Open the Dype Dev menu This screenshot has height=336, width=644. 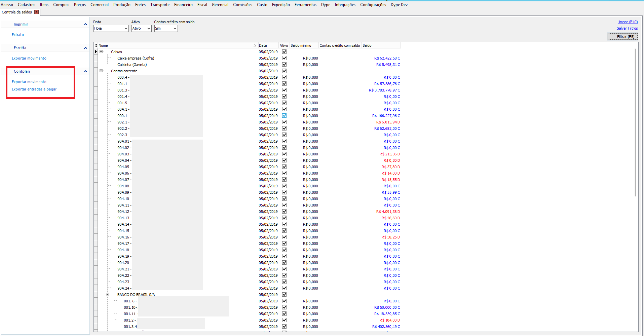(x=399, y=5)
